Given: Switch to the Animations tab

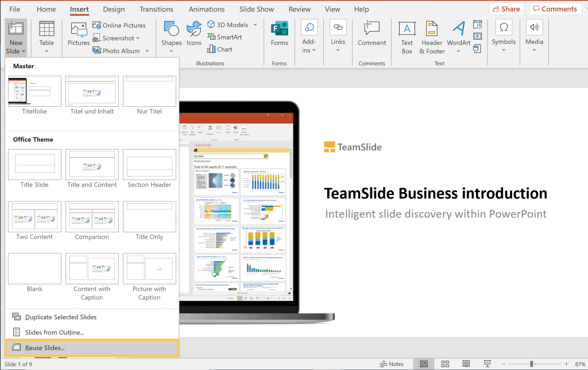Looking at the screenshot, I should [x=207, y=9].
